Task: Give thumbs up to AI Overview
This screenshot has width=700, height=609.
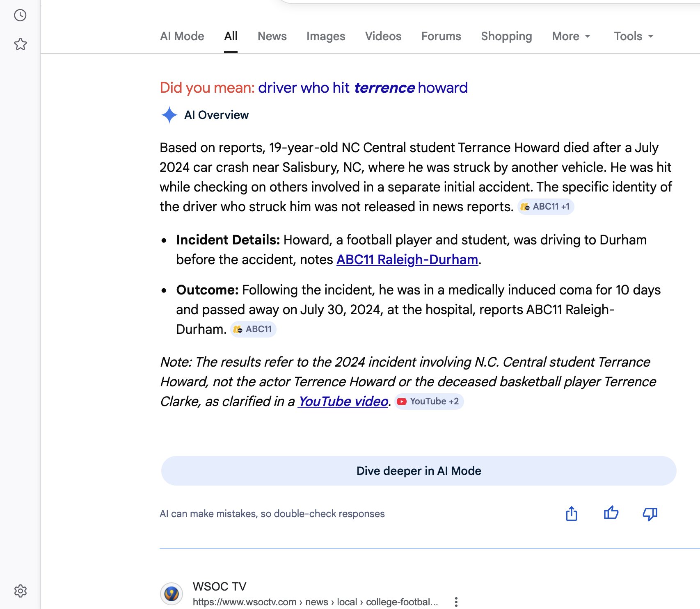Action: pos(611,513)
